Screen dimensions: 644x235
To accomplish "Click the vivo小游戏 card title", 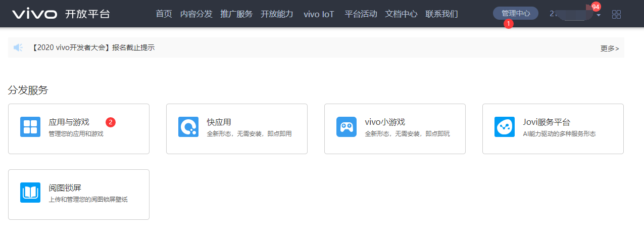I will coord(385,122).
